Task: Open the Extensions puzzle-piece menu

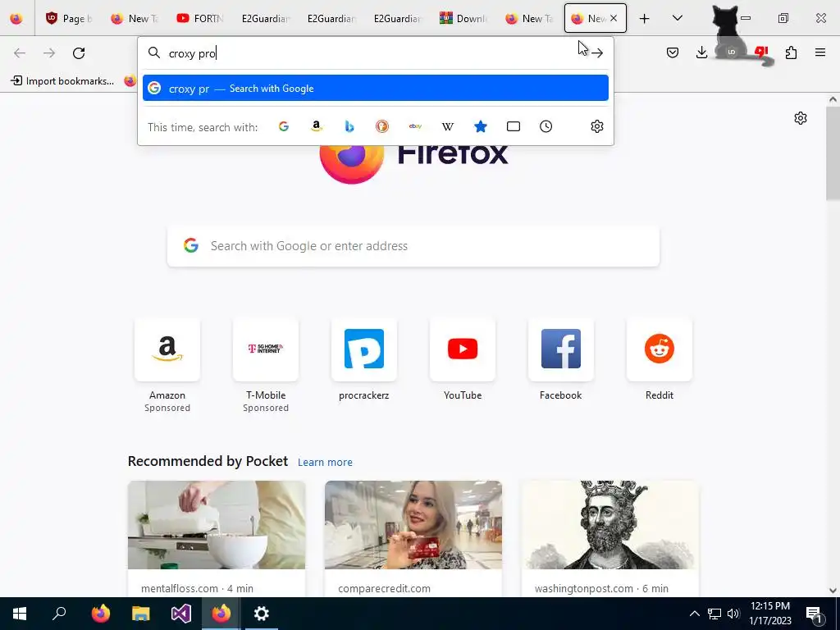Action: point(791,52)
